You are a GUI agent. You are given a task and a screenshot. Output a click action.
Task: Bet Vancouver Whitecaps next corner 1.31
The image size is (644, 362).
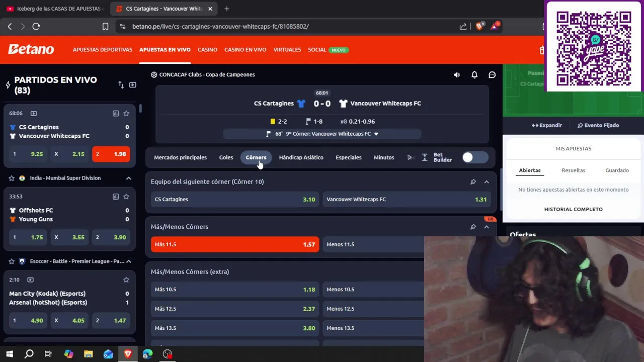click(x=407, y=200)
